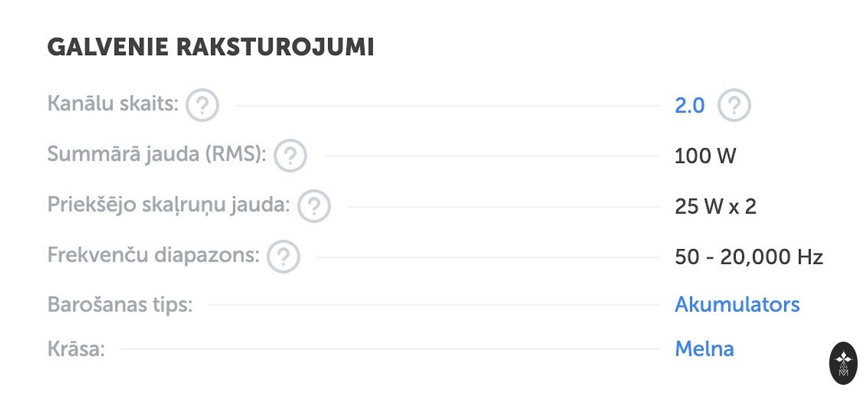Open Frekvenču diapazons help question mark
The width and height of the screenshot is (868, 395).
click(x=283, y=257)
